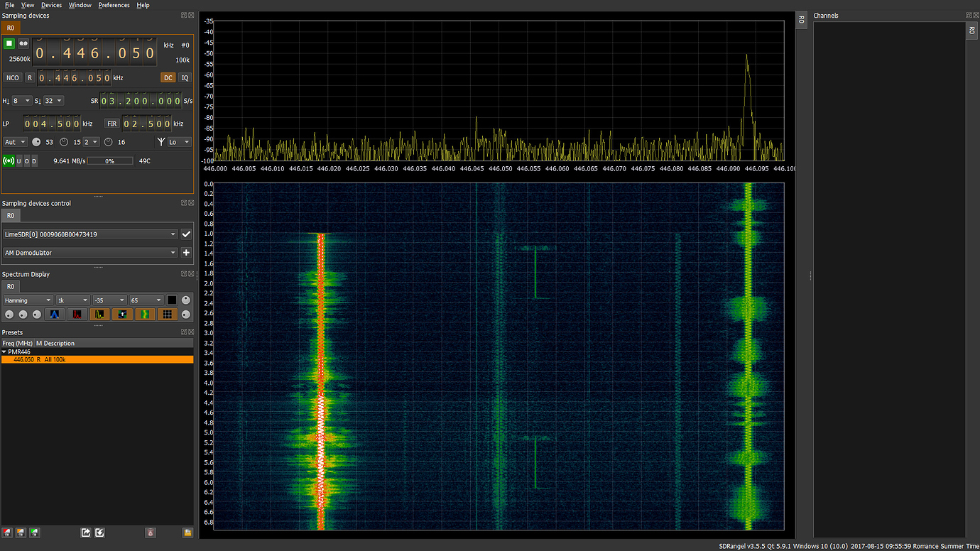Toggle the FIR filter button
This screenshot has width=980, height=551.
pos(112,124)
